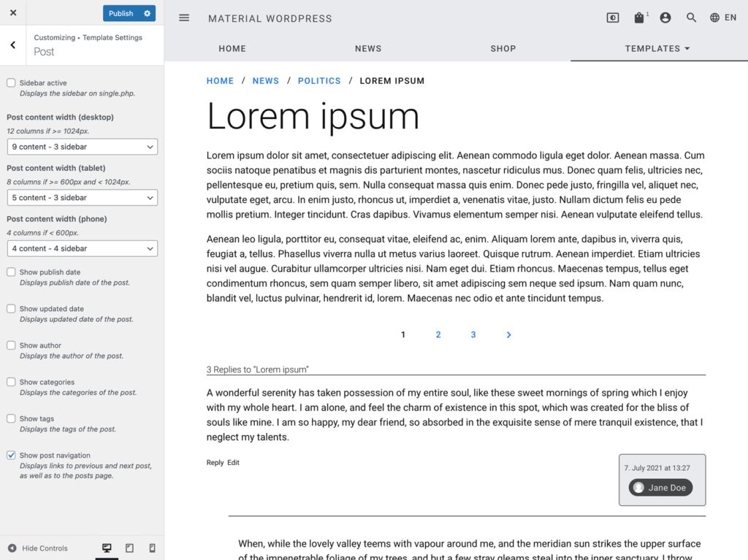Click the Reply link under comment

215,463
